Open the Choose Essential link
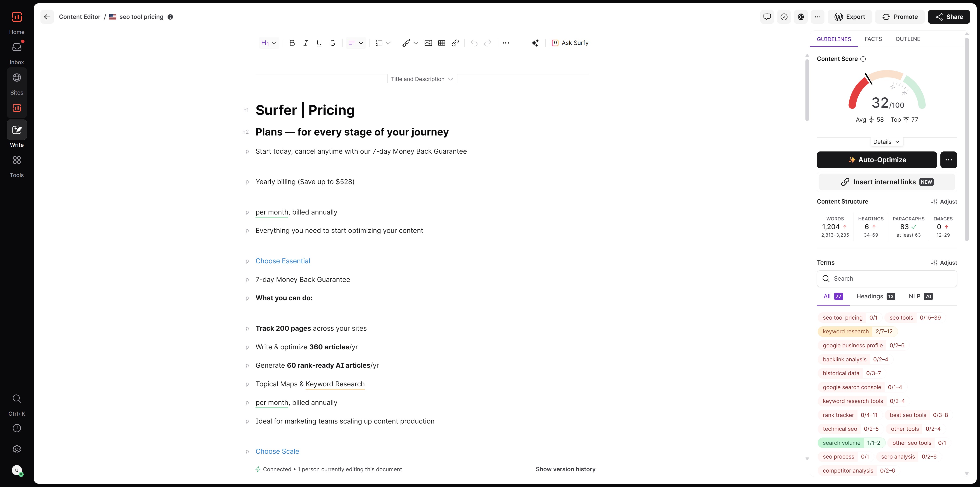980x487 pixels. tap(283, 261)
